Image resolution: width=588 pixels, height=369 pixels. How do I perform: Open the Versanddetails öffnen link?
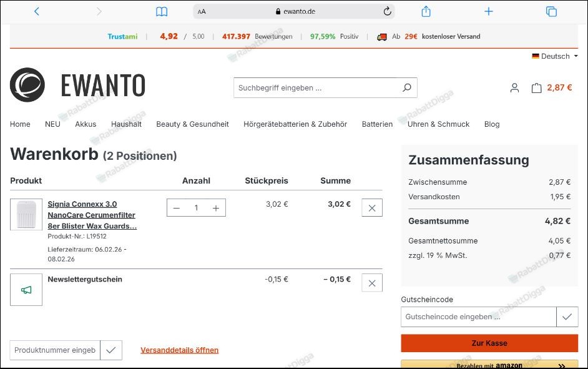179,350
